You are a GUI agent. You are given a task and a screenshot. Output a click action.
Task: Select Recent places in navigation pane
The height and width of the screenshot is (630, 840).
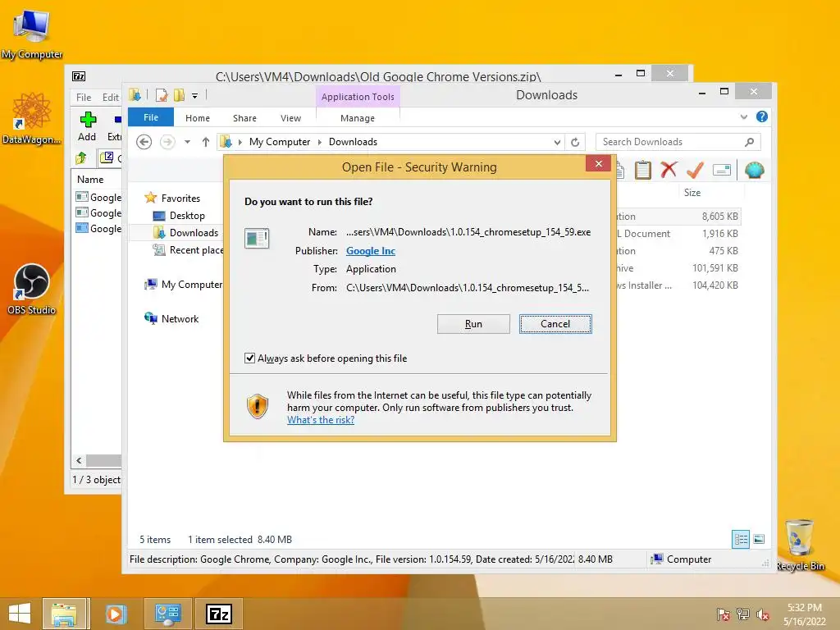(x=188, y=249)
